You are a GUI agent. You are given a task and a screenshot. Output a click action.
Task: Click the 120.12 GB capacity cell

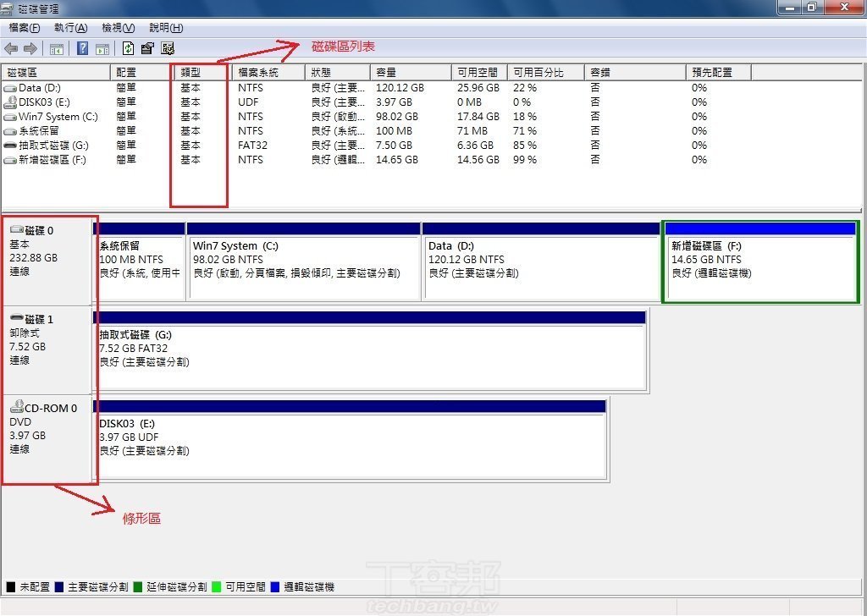(400, 88)
